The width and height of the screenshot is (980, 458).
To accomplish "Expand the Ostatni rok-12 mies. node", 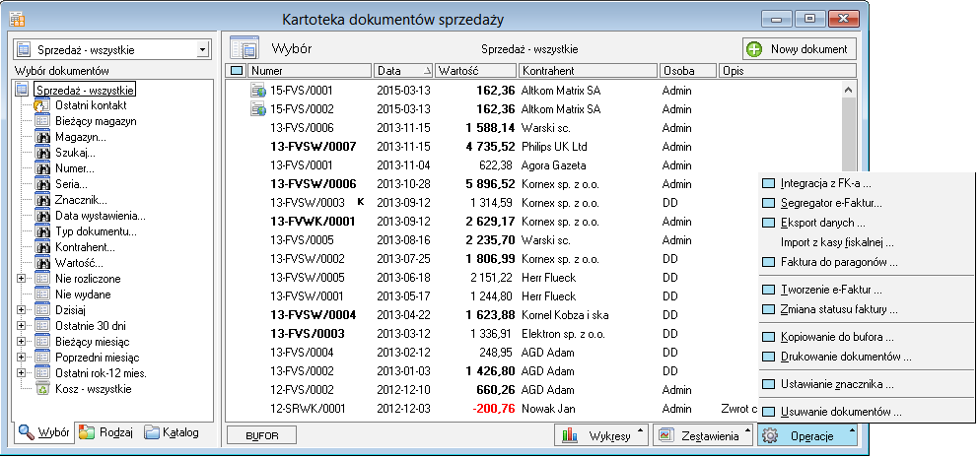I will pos(22,372).
